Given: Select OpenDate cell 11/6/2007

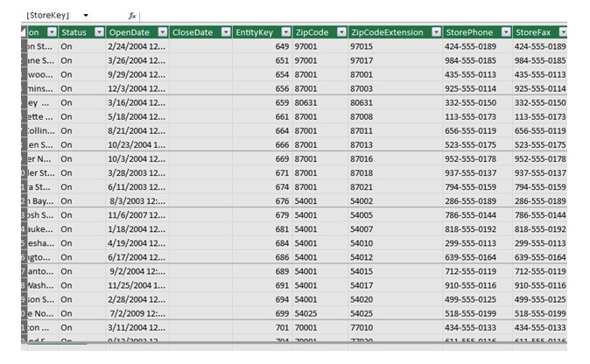Looking at the screenshot, I should (137, 215).
